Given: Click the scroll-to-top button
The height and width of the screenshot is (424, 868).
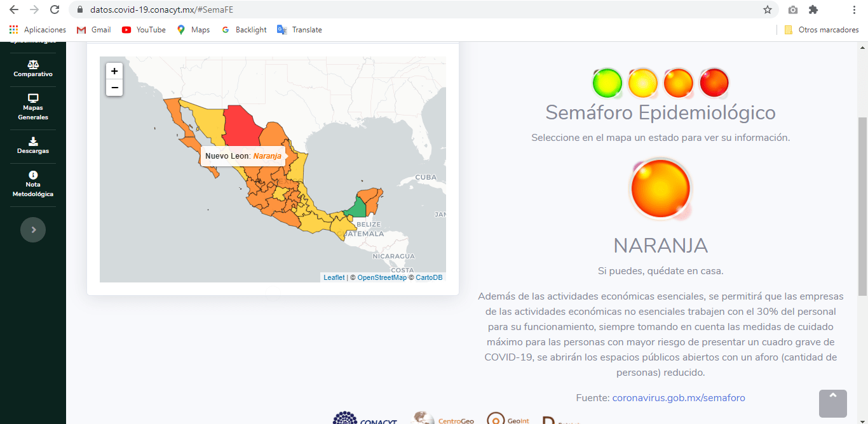Looking at the screenshot, I should (832, 403).
